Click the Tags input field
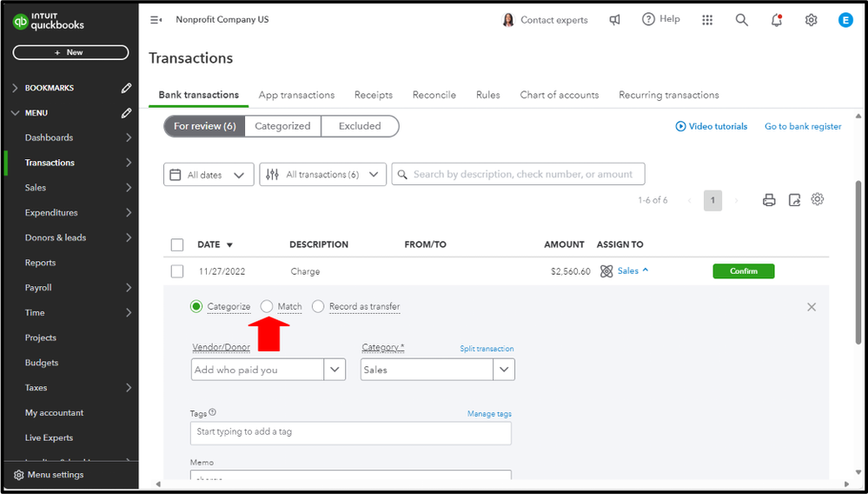This screenshot has height=494, width=868. (x=351, y=433)
